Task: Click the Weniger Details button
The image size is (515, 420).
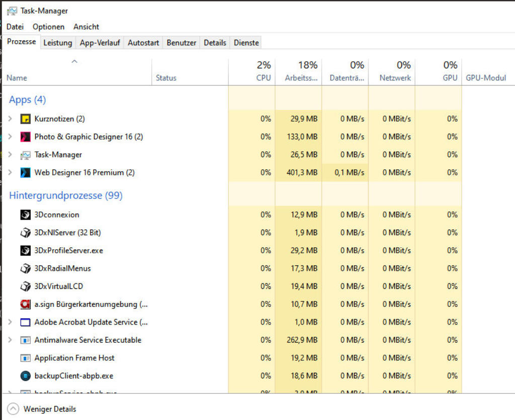Action: point(42,409)
